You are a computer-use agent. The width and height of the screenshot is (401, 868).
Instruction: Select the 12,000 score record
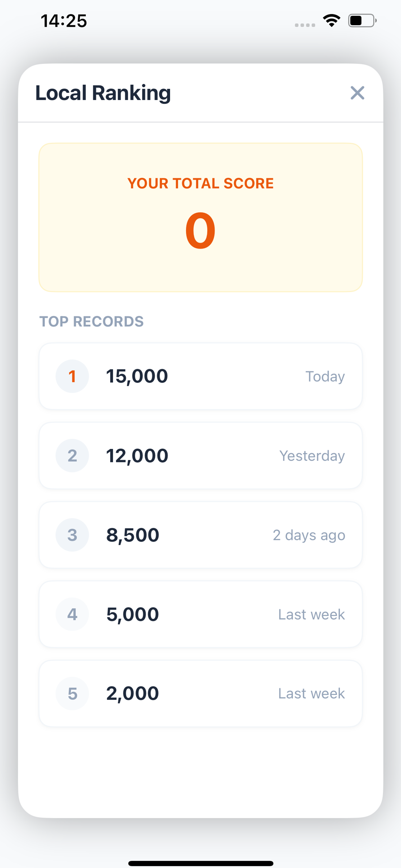pyautogui.click(x=200, y=456)
